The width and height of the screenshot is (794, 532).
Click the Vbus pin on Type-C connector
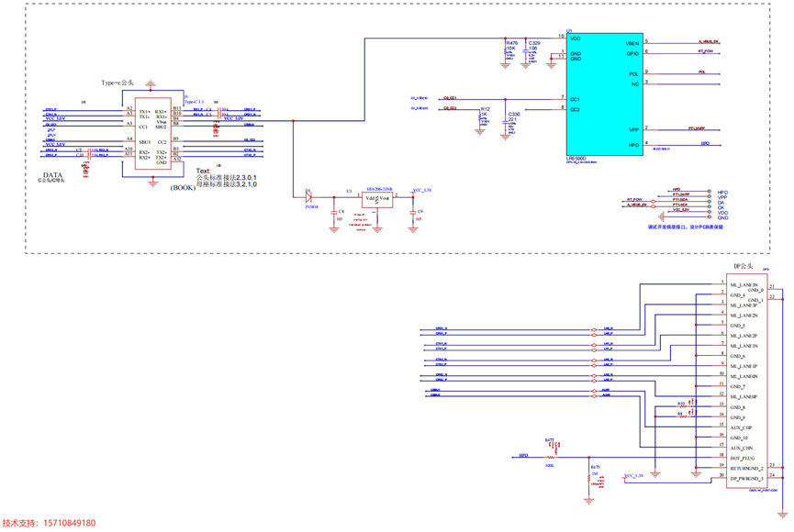[162, 122]
